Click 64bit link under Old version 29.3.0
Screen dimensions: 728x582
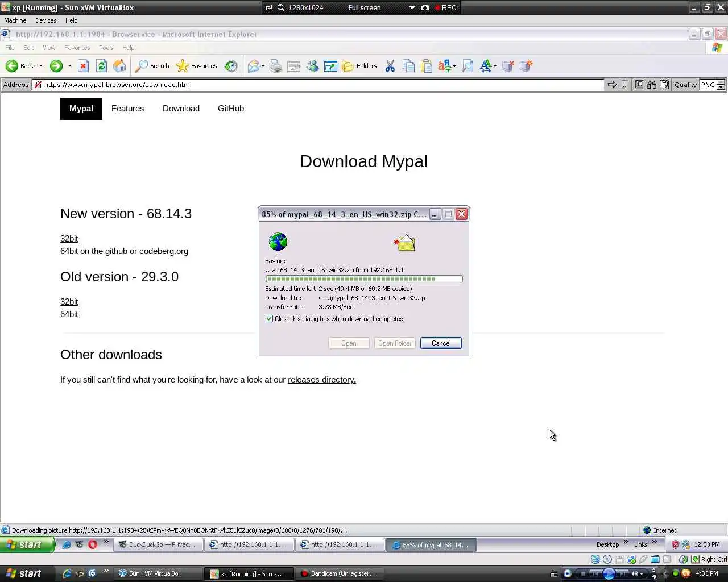69,314
